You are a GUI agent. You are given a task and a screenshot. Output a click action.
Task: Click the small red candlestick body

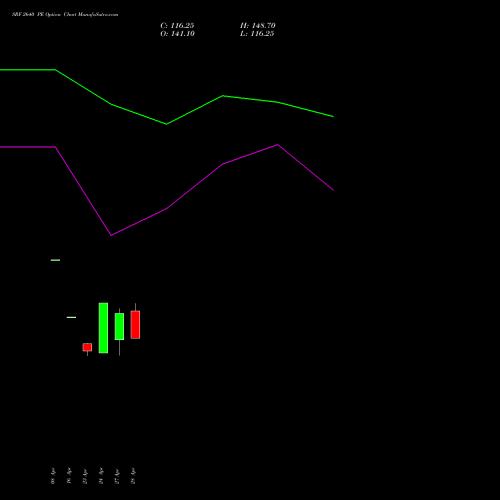tap(87, 347)
